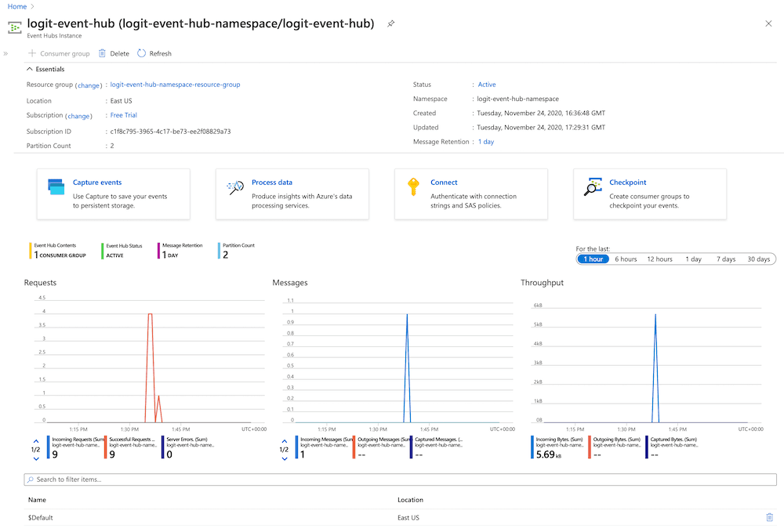The height and width of the screenshot is (532, 784).
Task: Open the Free Trial subscription link
Action: click(122, 115)
